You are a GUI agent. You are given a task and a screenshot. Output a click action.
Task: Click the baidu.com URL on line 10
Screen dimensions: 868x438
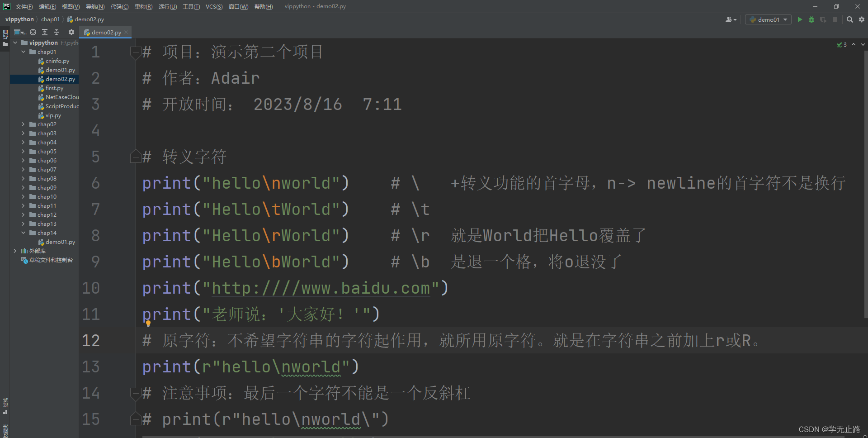[321, 288]
